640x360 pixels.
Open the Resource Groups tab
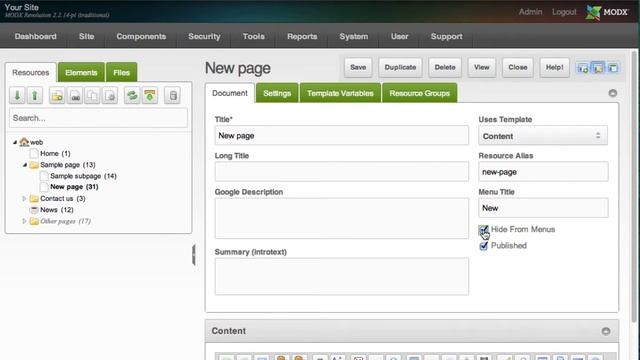420,93
